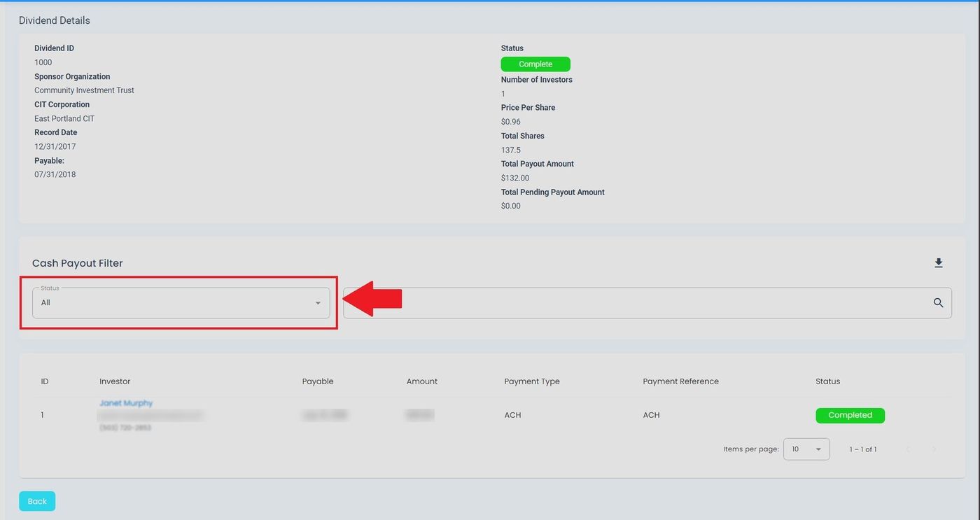
Task: Click the Payable column header
Action: pos(318,381)
